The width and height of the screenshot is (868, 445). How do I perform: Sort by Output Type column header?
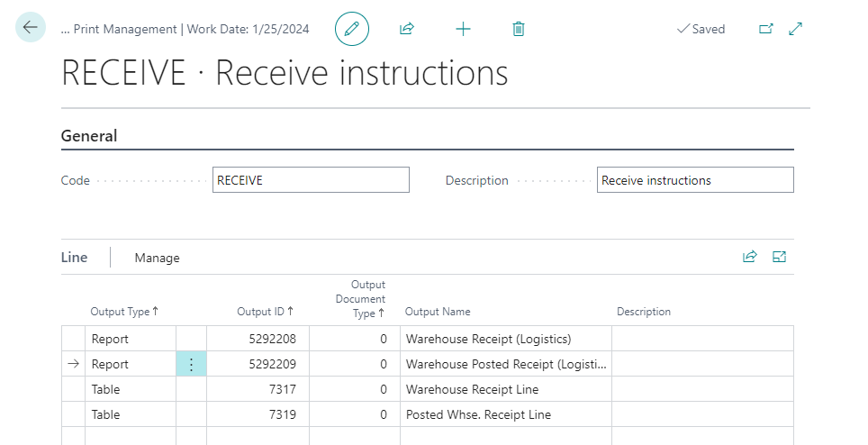[124, 312]
